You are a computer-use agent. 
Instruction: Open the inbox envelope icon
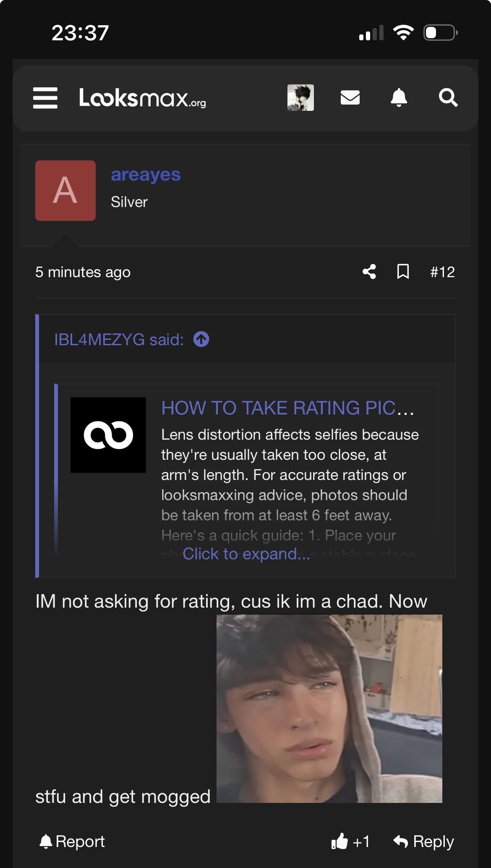(350, 98)
